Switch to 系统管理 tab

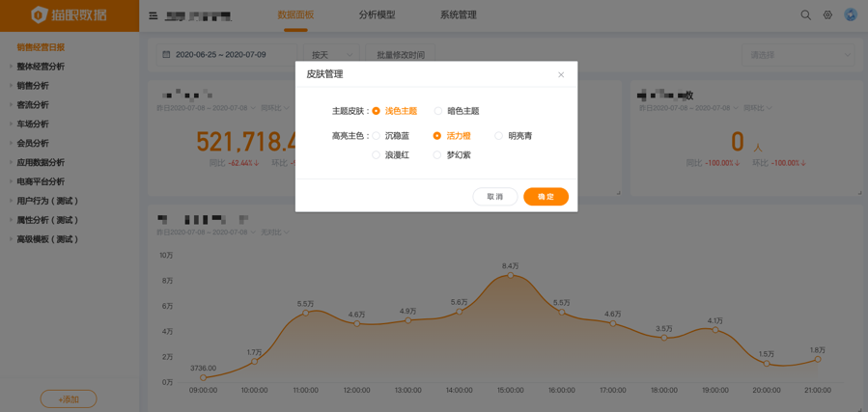coord(458,15)
